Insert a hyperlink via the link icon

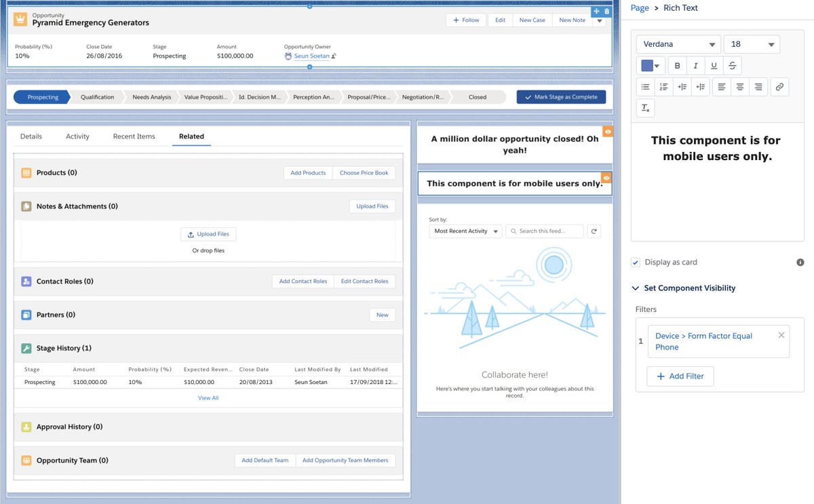coord(779,87)
